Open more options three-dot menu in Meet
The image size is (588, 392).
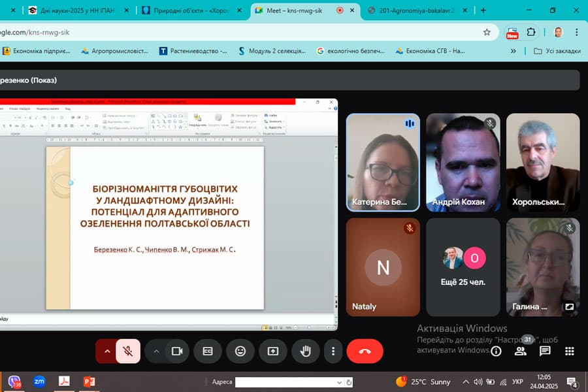(x=333, y=351)
